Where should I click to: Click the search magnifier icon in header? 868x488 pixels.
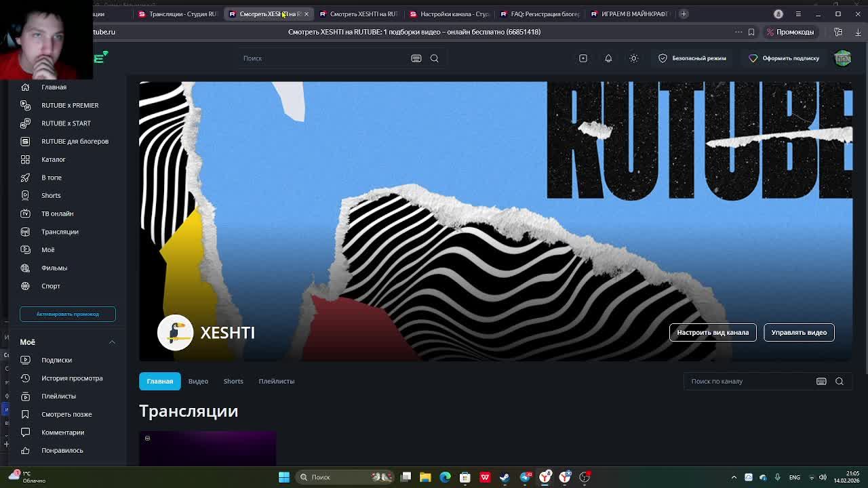coord(434,58)
